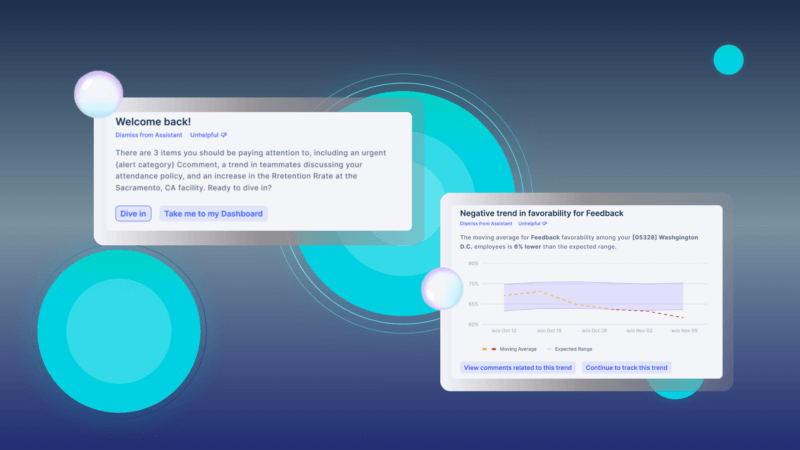
Task: Click the 80% label on the chart axis
Action: 473,264
